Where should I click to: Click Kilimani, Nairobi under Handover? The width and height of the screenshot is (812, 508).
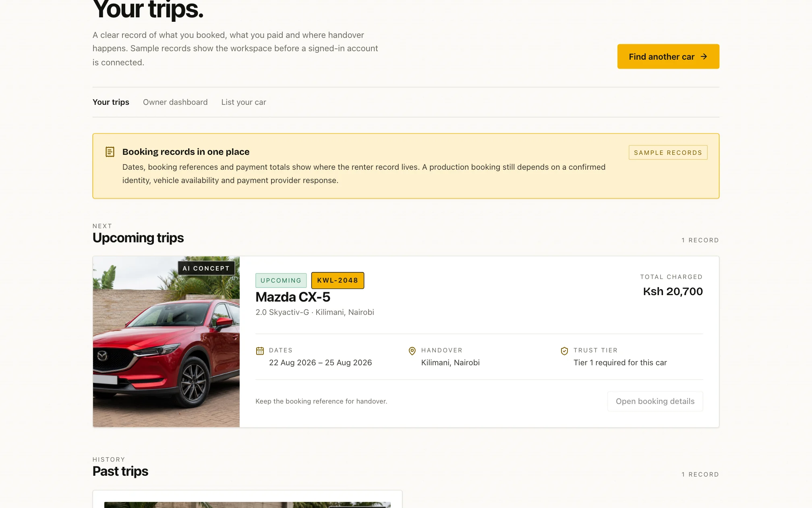coord(450,362)
